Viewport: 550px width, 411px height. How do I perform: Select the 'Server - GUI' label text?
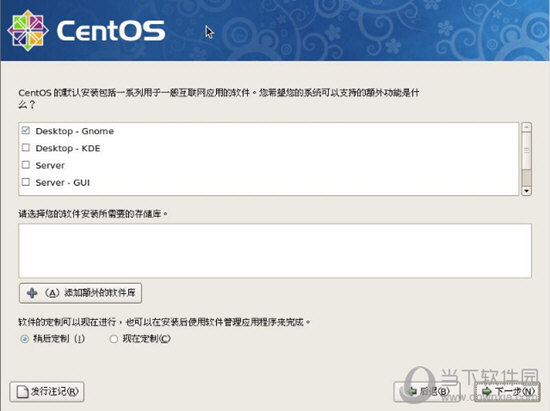(x=63, y=183)
